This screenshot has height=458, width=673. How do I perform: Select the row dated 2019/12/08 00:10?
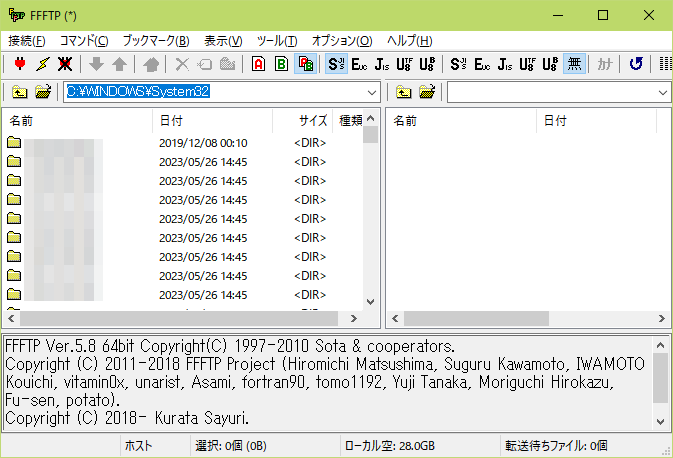coord(183,143)
